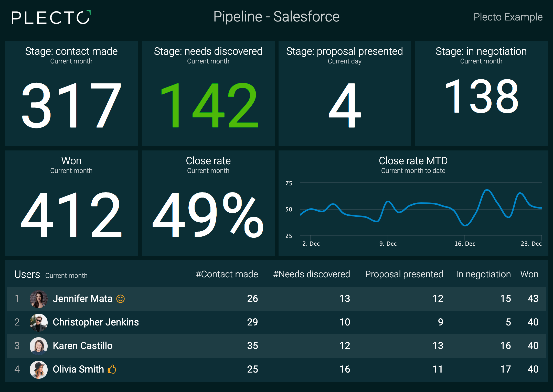Select the green 142 needs discovered value
Screen dimensions: 553x392
[x=209, y=105]
